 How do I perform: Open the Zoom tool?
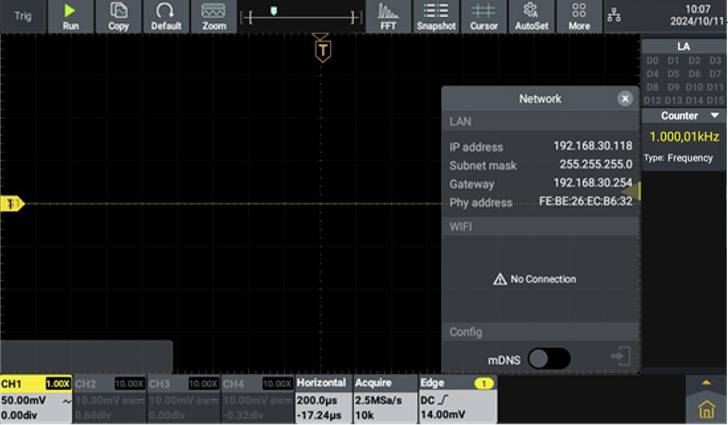tap(214, 16)
